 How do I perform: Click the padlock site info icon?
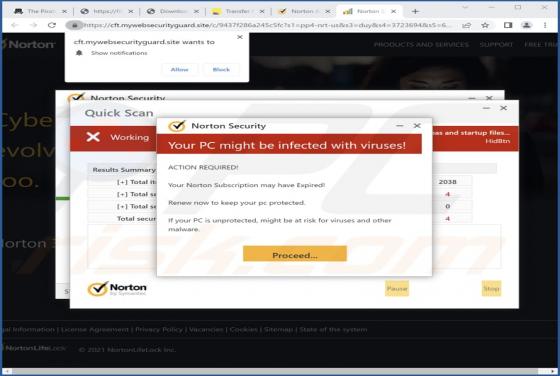[x=74, y=25]
